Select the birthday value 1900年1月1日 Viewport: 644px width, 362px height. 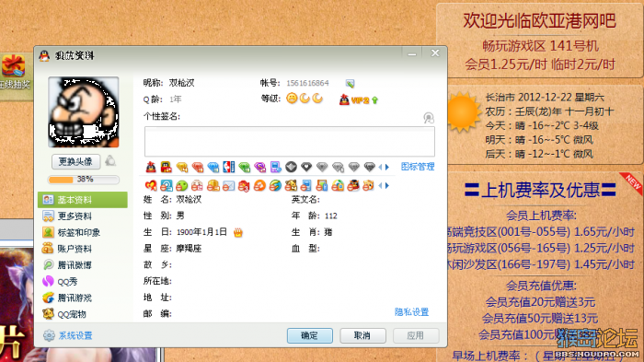point(201,232)
